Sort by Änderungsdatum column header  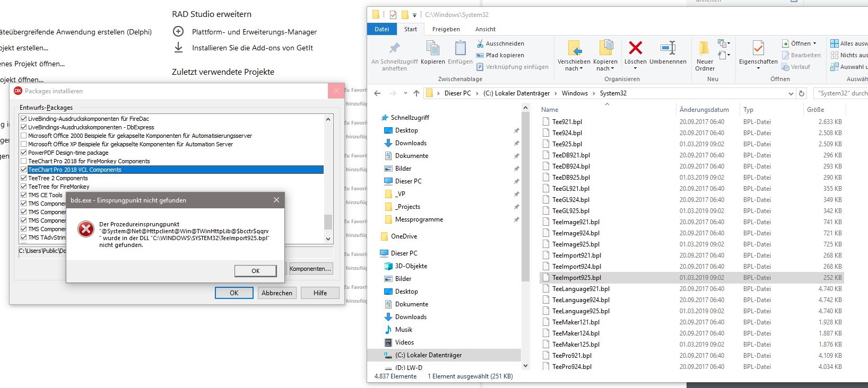[x=704, y=110]
